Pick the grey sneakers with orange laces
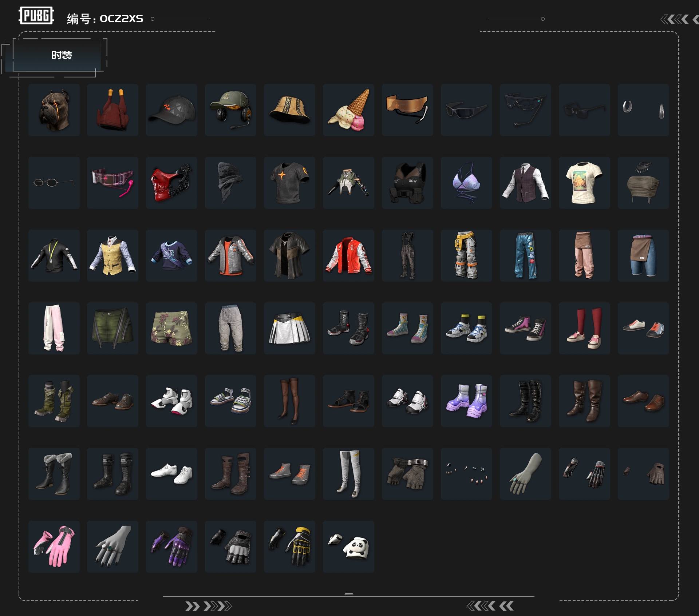Screen dimensions: 699x616 289,474
